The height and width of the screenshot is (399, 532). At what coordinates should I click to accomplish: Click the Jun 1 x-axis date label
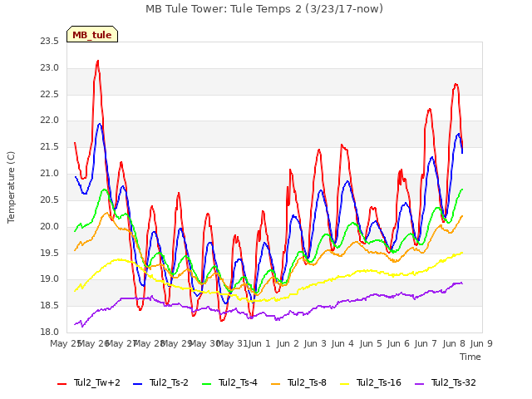(x=259, y=343)
